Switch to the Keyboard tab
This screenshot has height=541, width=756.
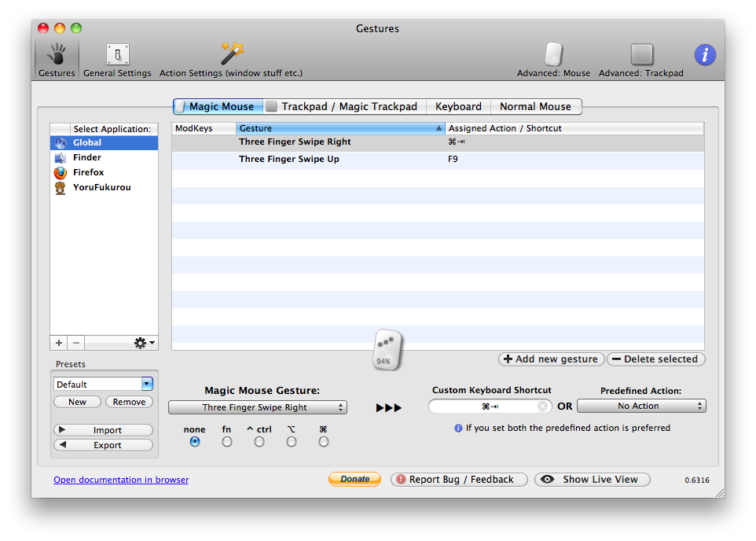click(x=458, y=106)
